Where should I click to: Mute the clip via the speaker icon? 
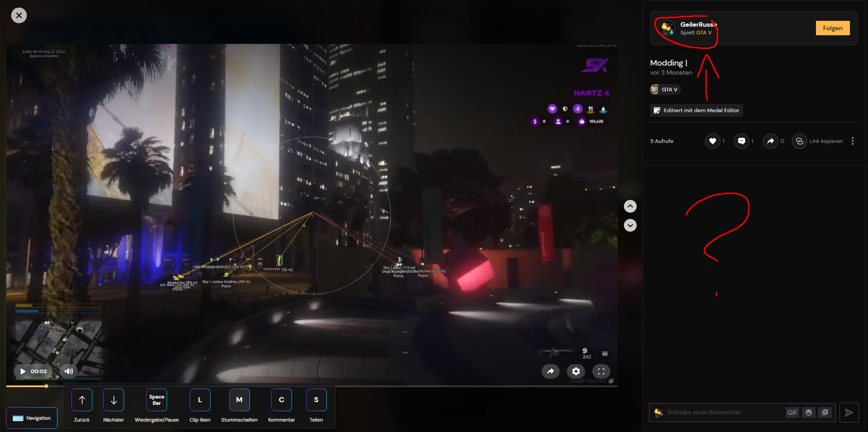point(69,371)
